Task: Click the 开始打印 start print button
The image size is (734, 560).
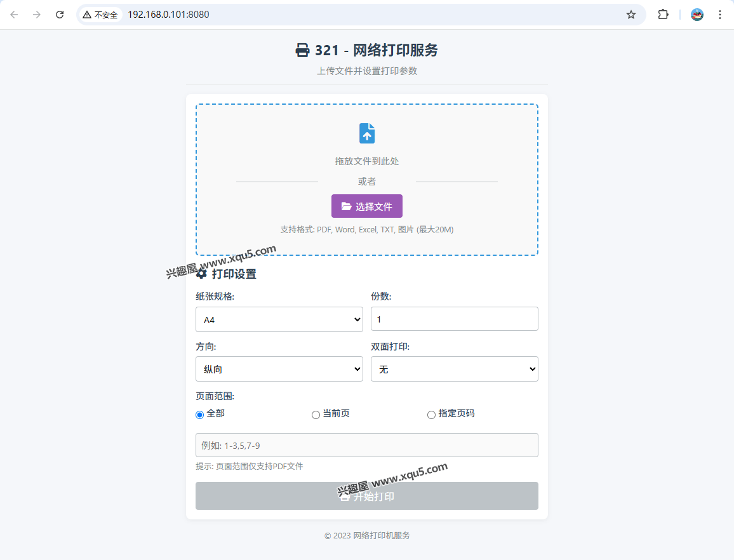Action: point(367,496)
